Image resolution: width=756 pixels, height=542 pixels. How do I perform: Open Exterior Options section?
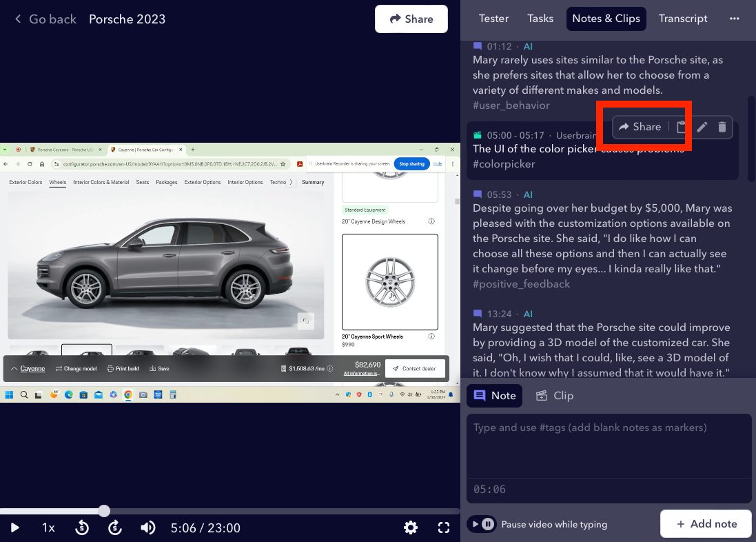(x=203, y=183)
